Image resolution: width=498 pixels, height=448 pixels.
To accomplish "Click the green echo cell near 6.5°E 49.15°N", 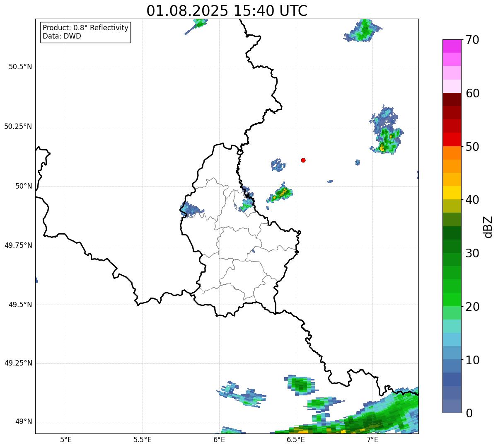I will pyautogui.click(x=300, y=385).
